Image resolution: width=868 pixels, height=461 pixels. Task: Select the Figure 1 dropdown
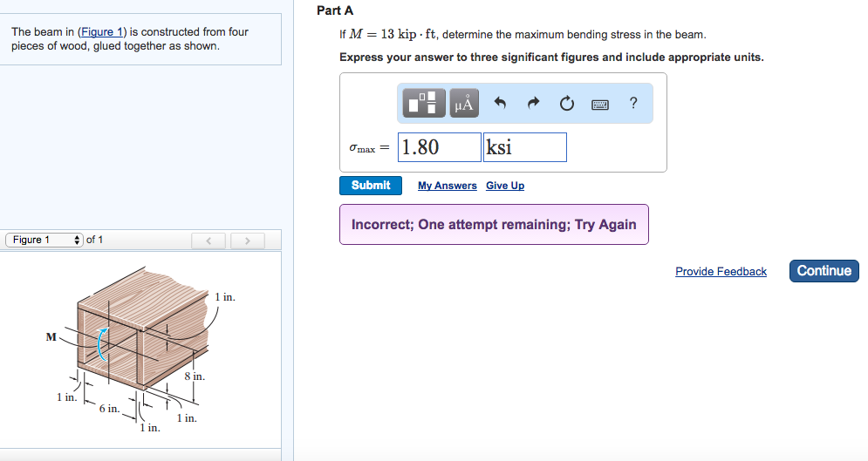(44, 240)
